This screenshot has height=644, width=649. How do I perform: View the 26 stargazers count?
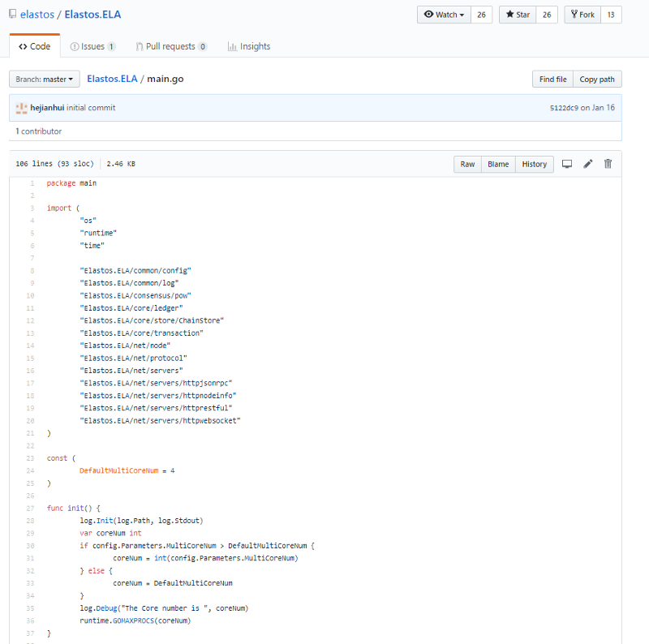547,15
